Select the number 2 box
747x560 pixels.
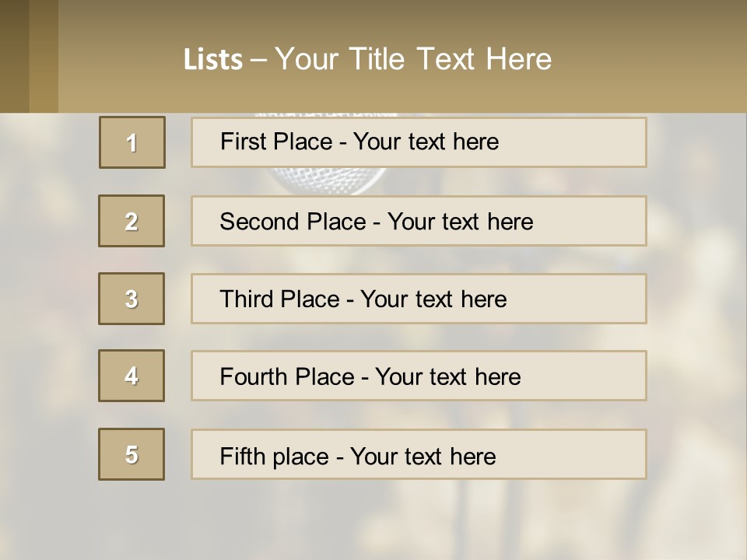[132, 221]
